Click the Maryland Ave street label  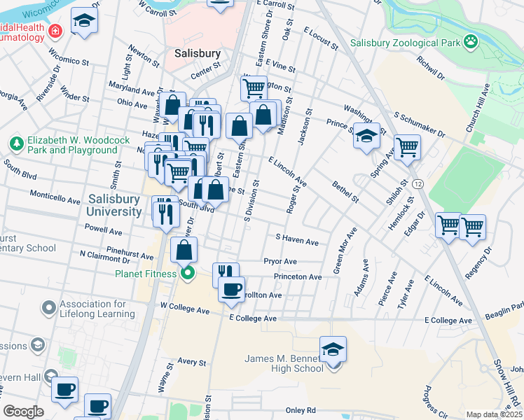point(132,89)
